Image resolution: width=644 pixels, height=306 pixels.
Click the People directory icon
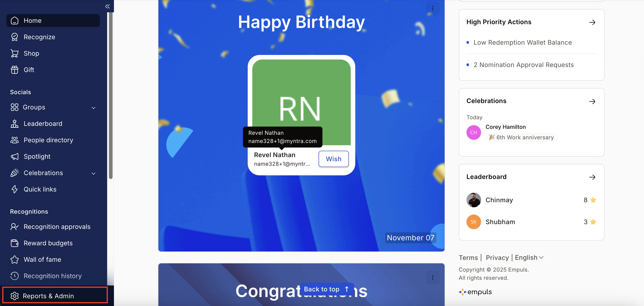point(15,140)
